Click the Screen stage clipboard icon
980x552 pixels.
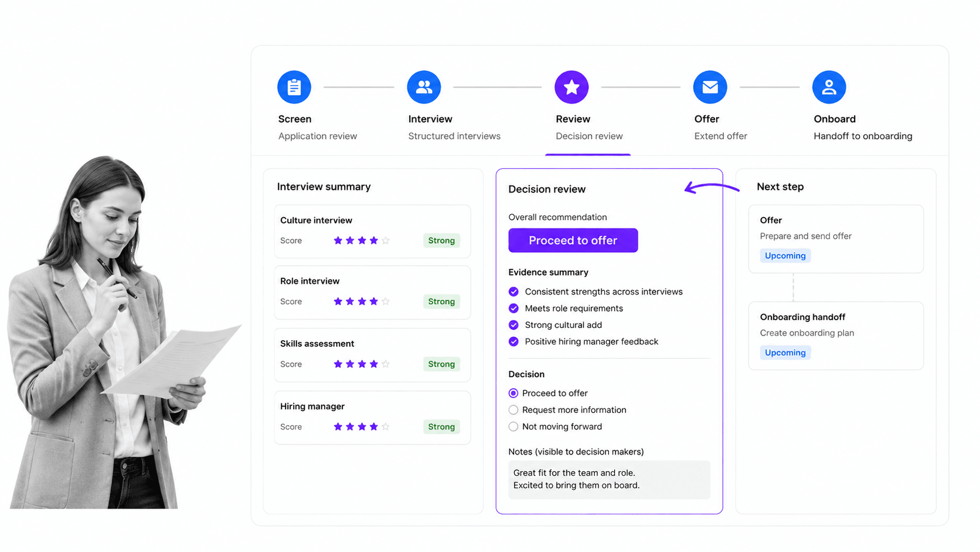click(294, 87)
